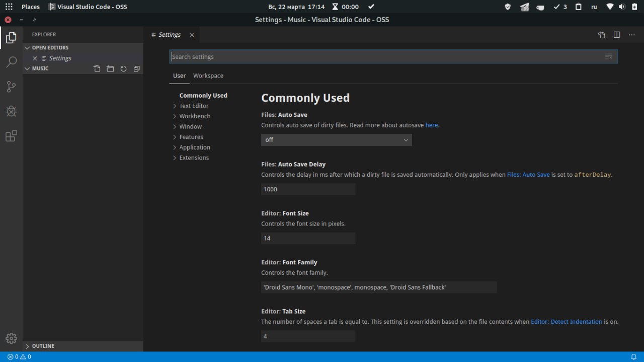Expand the Extensions settings category
This screenshot has height=362, width=644.
[x=194, y=158]
